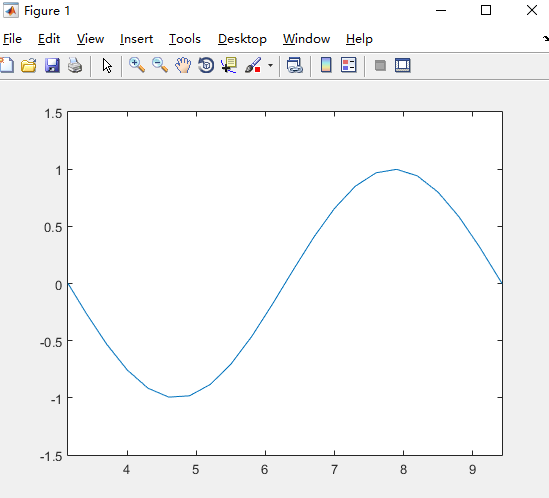Expand the brush color dropdown arrow
Viewport: 549px width, 498px height.
coord(270,65)
